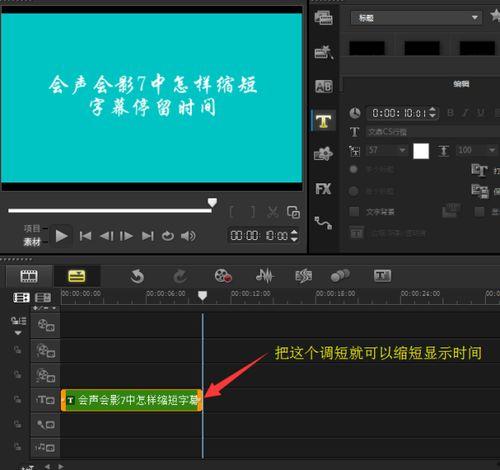
Task: Switch to the 编辑 tab
Action: pos(461,84)
